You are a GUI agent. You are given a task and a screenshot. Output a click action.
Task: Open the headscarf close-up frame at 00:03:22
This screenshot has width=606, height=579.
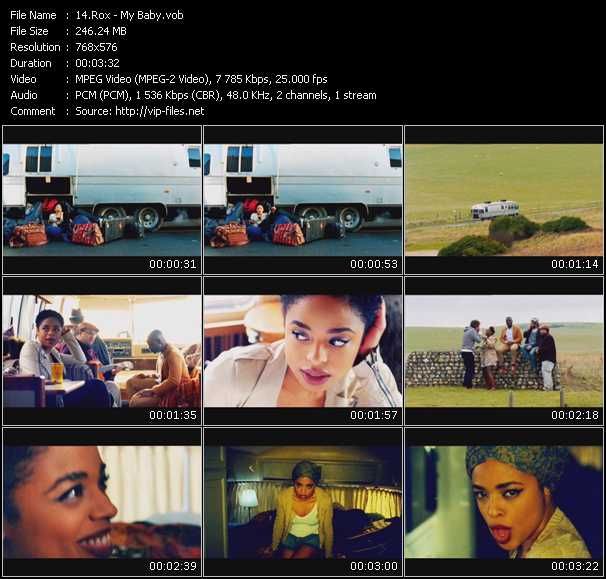point(504,502)
